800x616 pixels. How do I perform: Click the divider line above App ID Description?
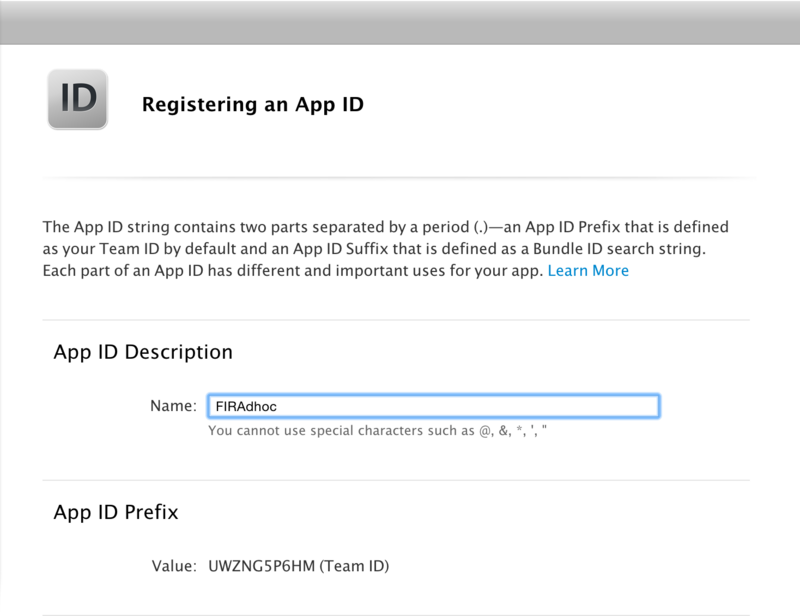pos(396,320)
